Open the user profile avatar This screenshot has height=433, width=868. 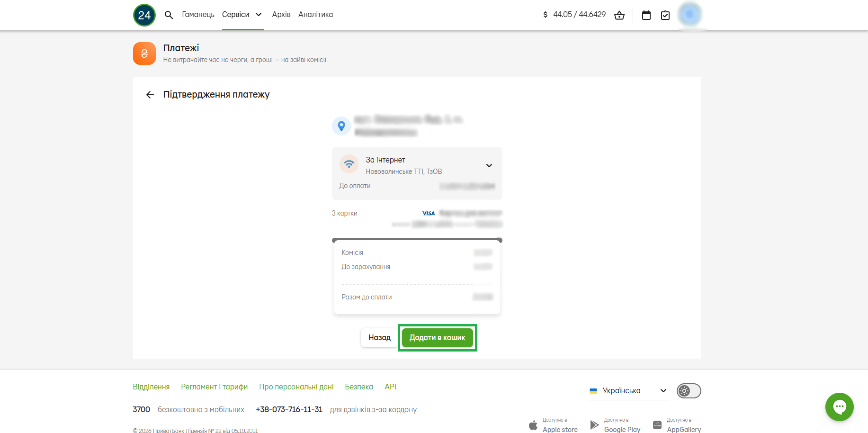pos(689,15)
